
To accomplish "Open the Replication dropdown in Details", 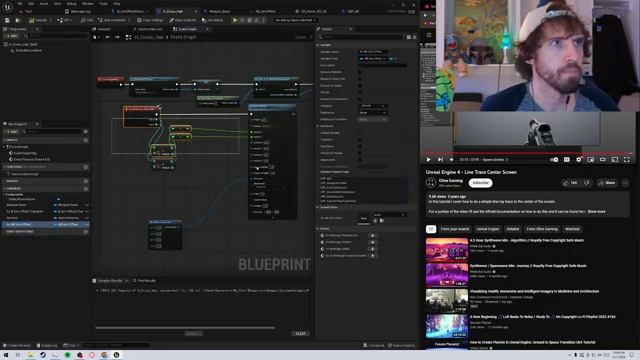I will [x=372, y=113].
